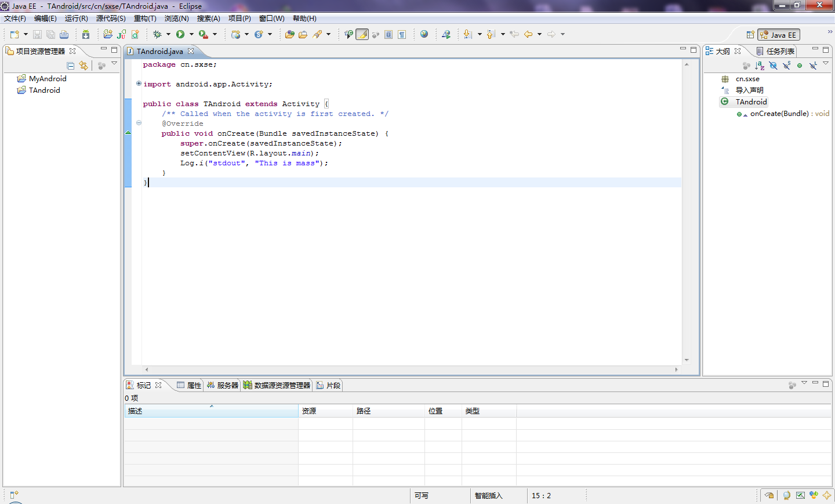Switch to the 服务器 tab
The image size is (835, 504).
(223, 385)
